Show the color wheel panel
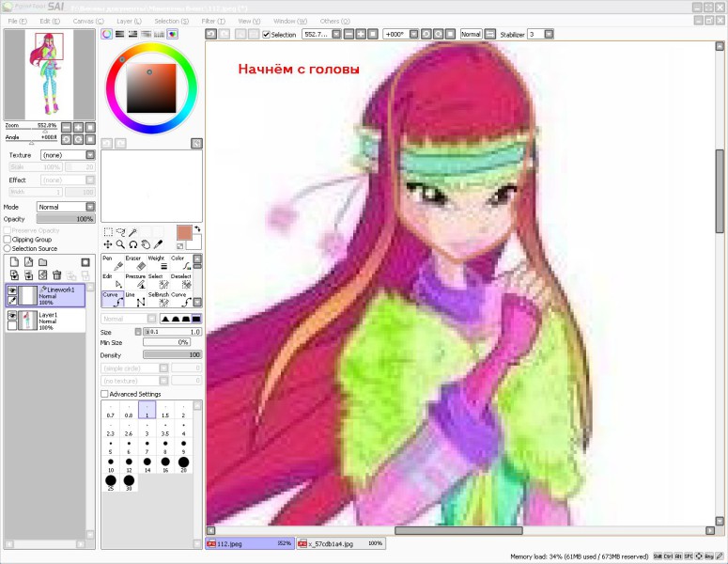 tap(107, 34)
